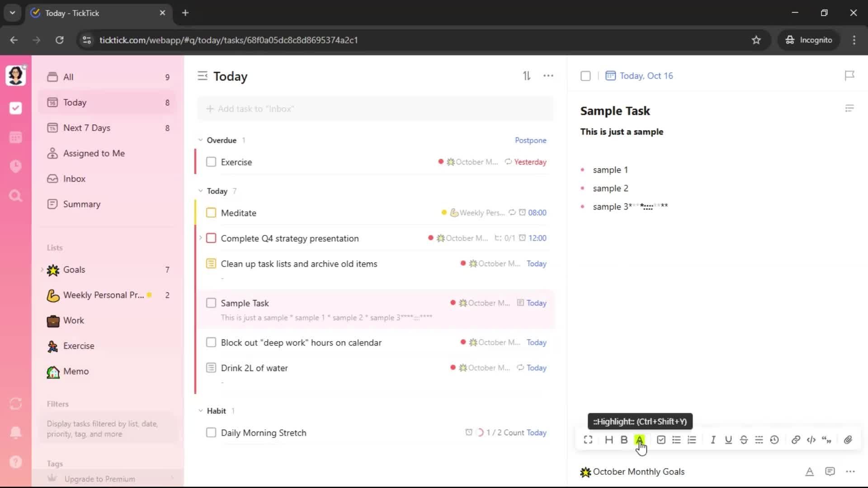Toggle Bold in the editor toolbar
868x488 pixels.
[624, 440]
